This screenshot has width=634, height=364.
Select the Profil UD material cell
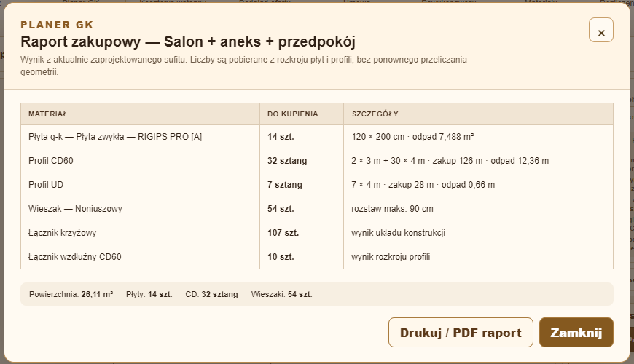[140, 185]
